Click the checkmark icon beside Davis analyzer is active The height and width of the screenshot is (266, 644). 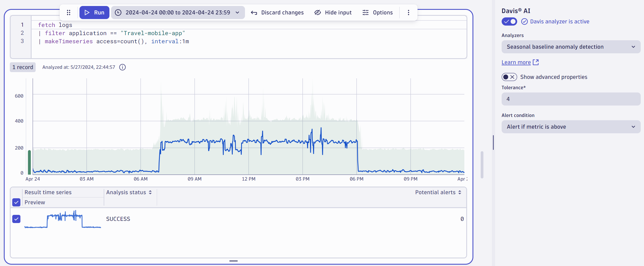click(524, 21)
